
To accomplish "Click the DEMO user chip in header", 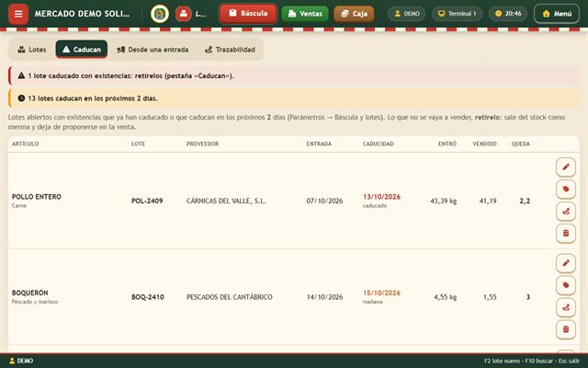I will (406, 14).
